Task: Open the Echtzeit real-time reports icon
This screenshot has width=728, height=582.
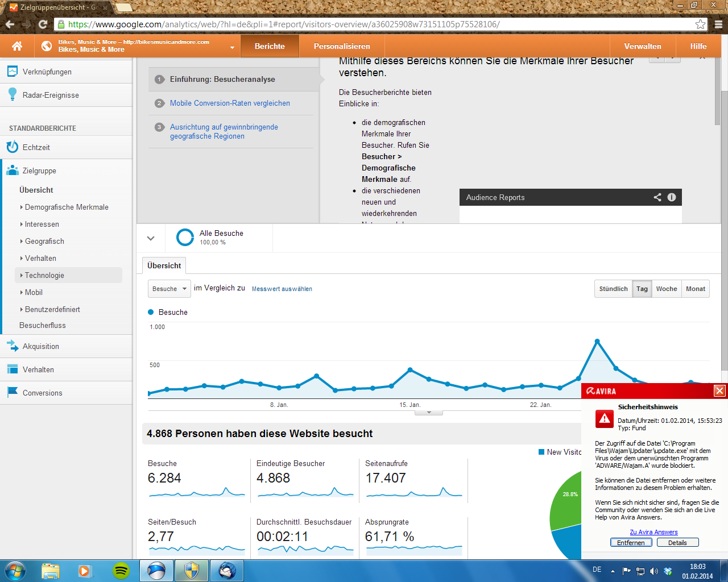Action: click(x=12, y=147)
